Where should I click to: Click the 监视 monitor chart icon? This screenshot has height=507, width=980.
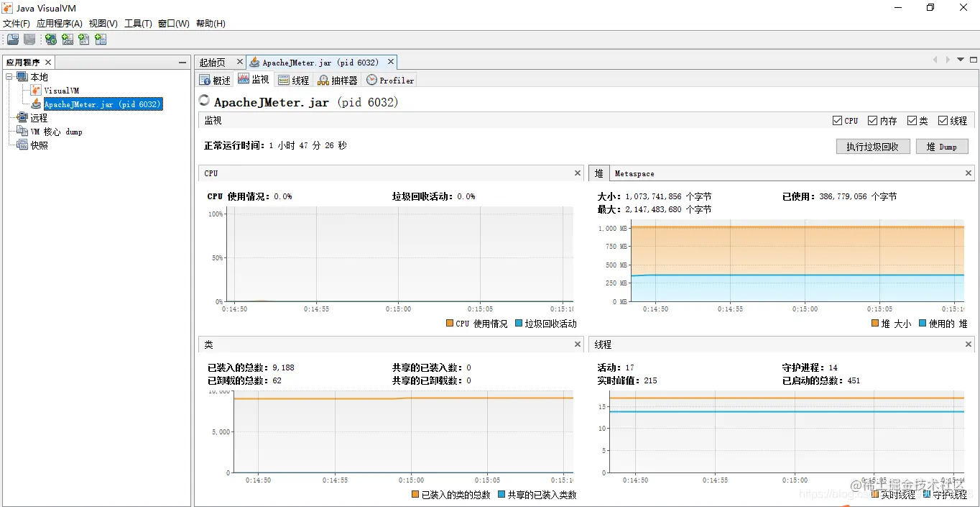(244, 79)
